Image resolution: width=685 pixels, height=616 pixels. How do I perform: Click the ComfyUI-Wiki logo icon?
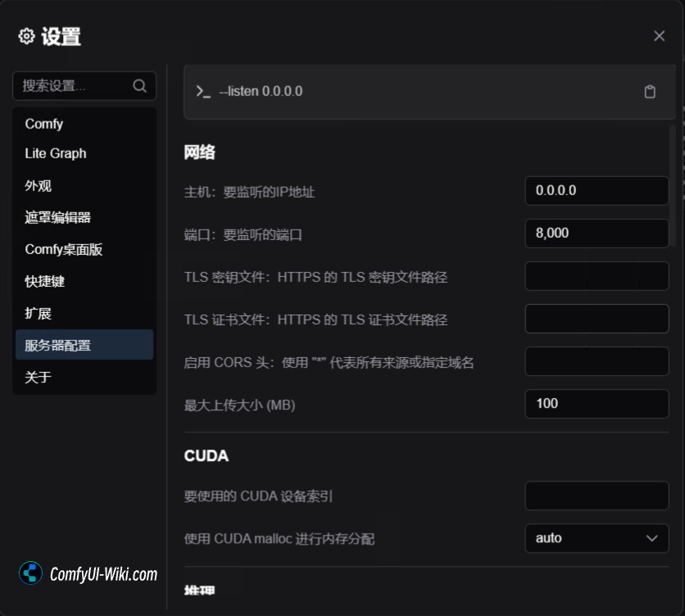click(x=31, y=573)
